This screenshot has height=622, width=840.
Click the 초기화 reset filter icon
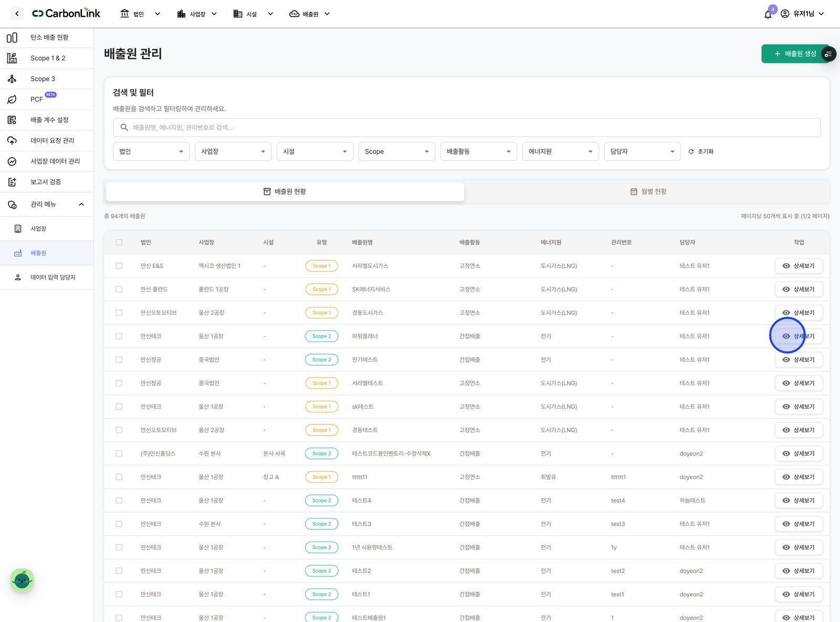(691, 151)
